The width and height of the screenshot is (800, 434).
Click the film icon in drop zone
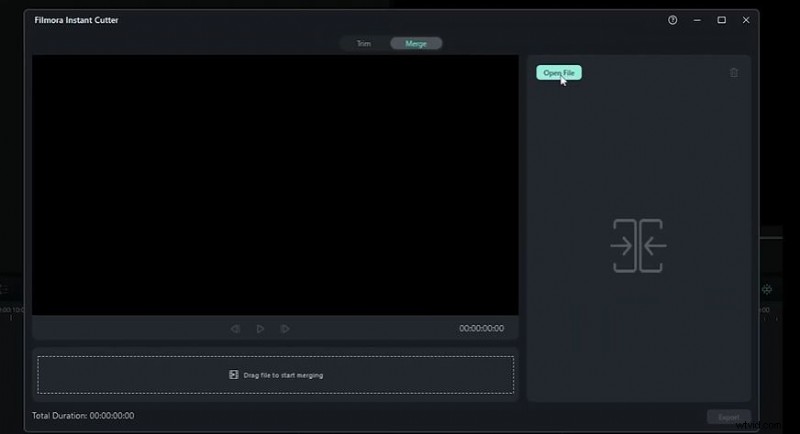coord(234,375)
